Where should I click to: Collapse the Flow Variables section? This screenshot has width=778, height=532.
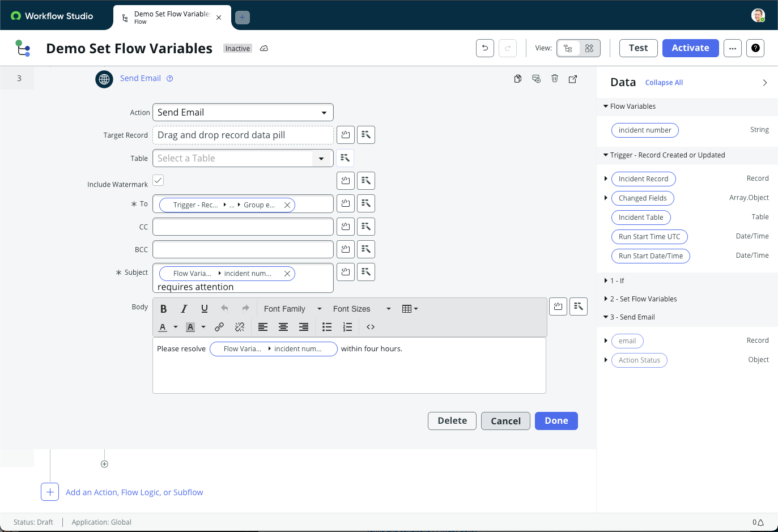606,107
